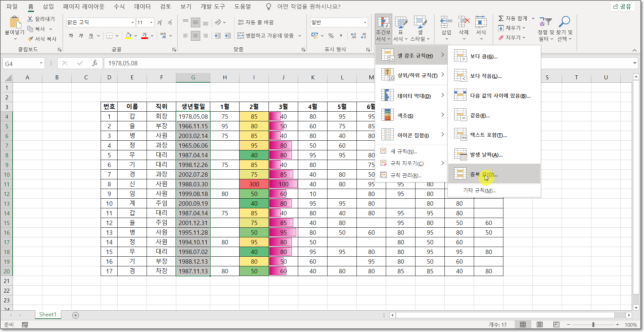644x332 pixels.
Task: Open the Cell Styles (셀 스타일) icon
Action: point(420,22)
